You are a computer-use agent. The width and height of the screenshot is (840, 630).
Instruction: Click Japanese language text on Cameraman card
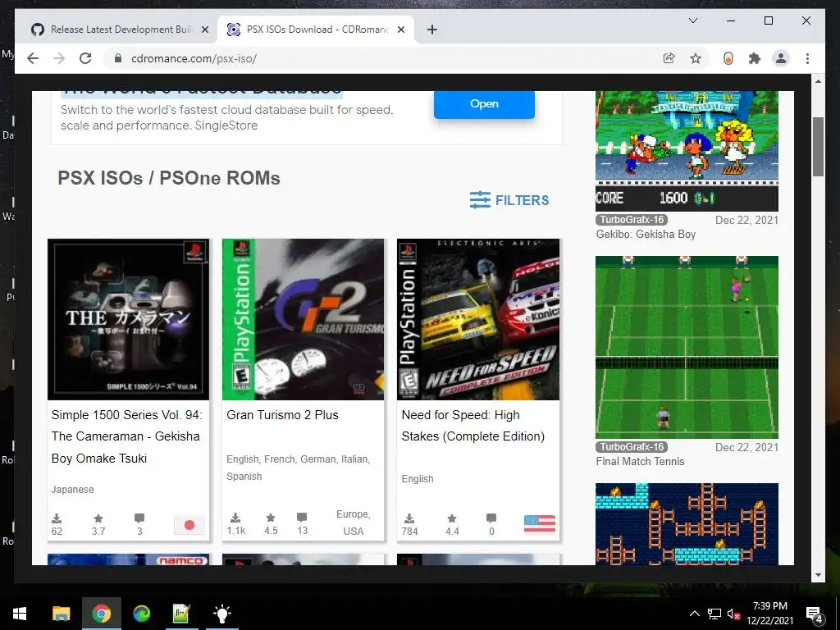coord(72,490)
